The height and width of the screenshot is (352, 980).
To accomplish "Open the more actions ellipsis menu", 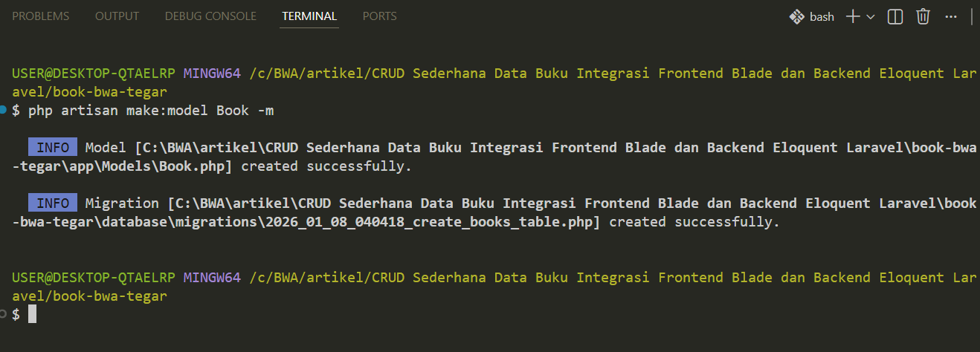I will [951, 16].
